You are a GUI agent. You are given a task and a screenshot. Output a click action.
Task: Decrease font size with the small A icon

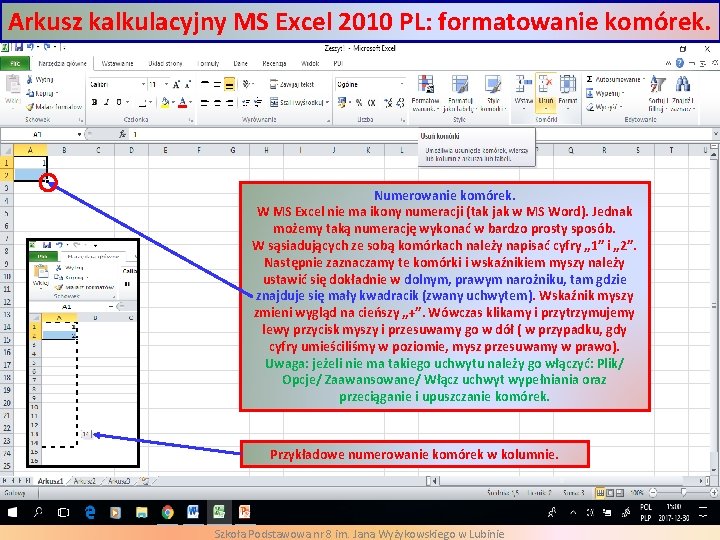(188, 84)
